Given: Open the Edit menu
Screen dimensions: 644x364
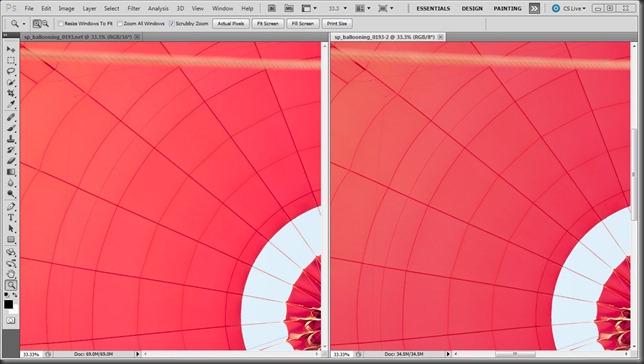Looking at the screenshot, I should point(46,8).
